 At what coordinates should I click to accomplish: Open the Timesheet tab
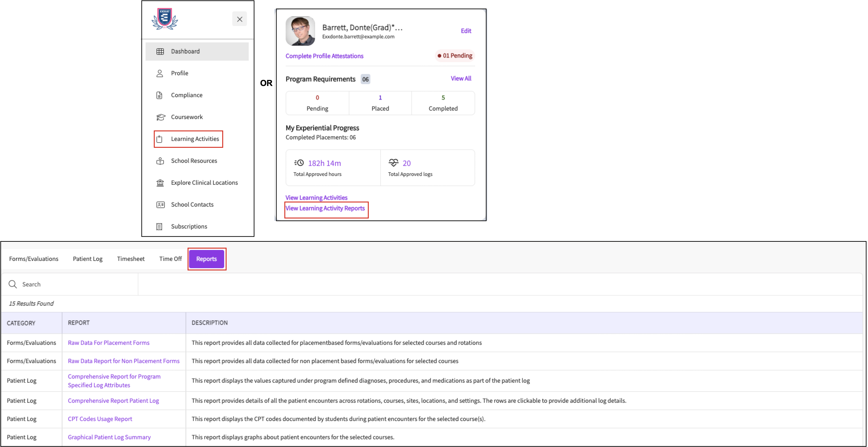[x=131, y=259]
